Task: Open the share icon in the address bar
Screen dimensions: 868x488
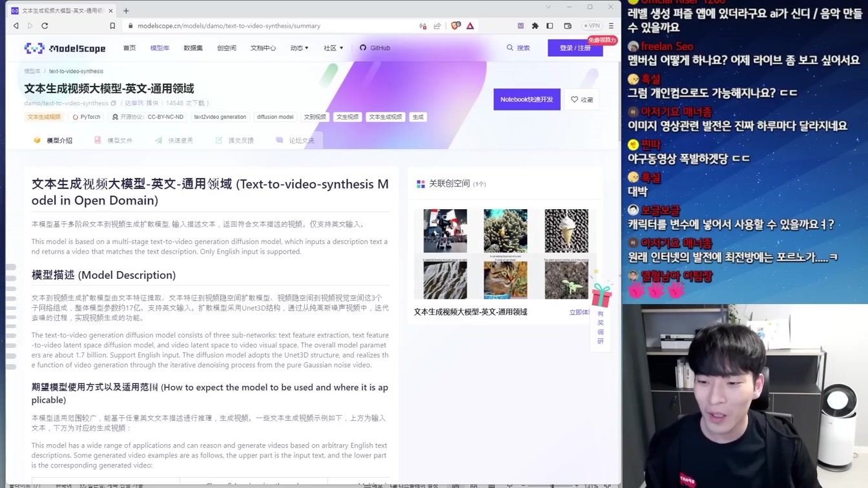Action: point(437,26)
